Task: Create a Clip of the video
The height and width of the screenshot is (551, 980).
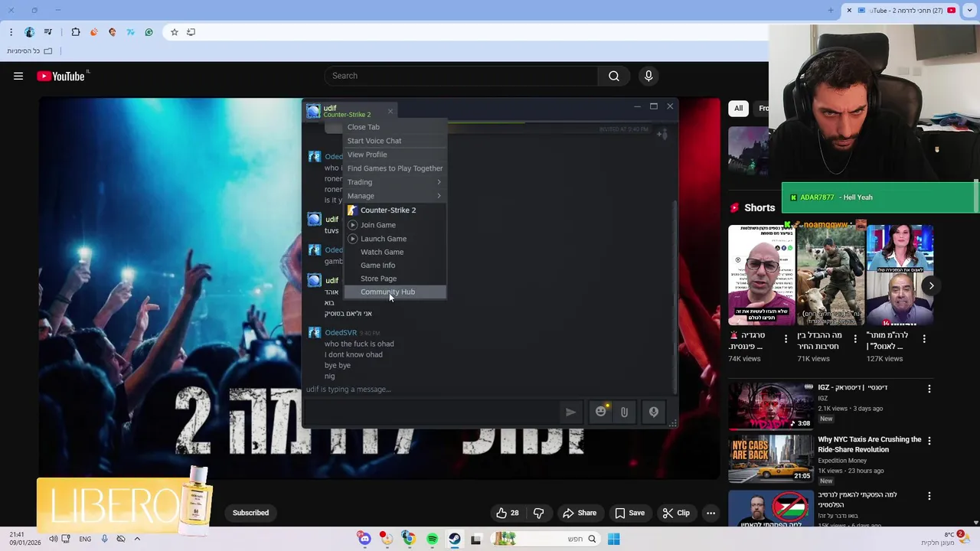Action: 676,513
